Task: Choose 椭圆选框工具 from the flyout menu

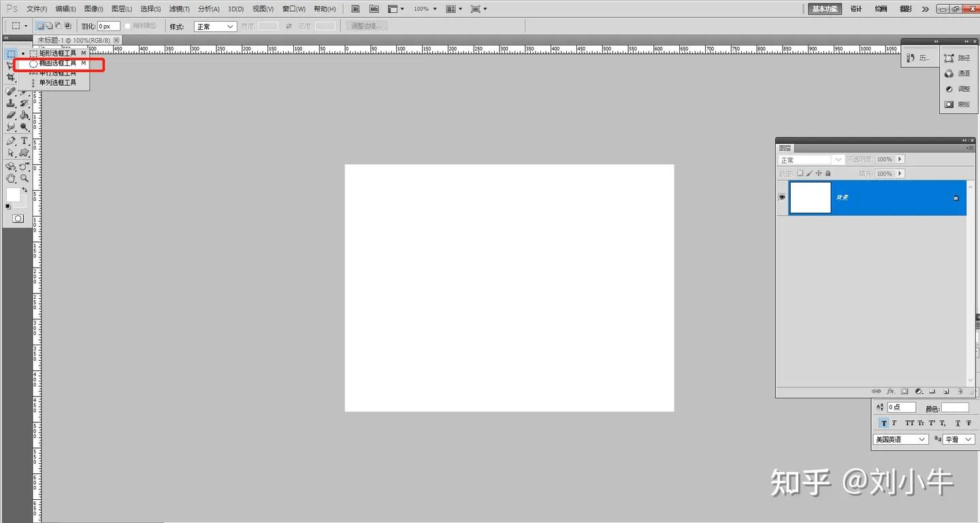Action: click(x=58, y=63)
